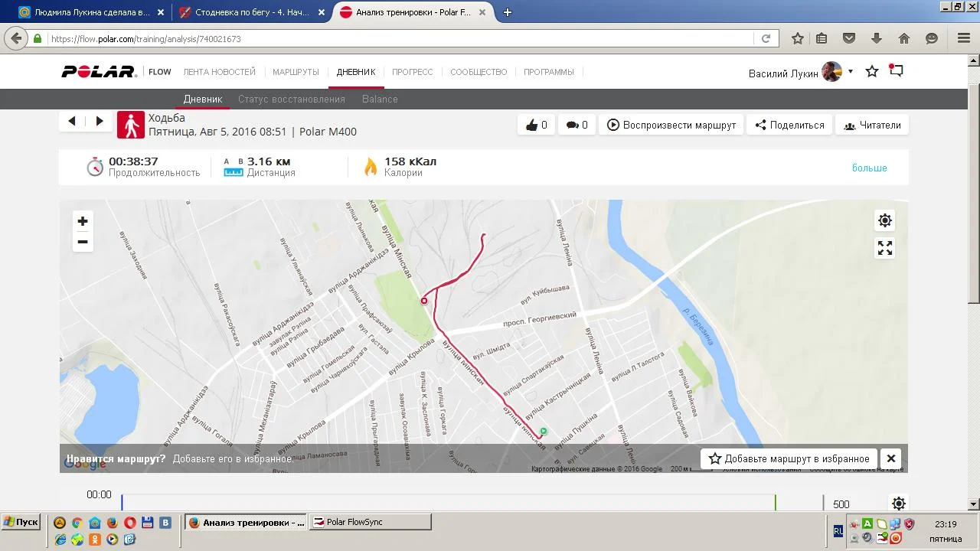Click Воспроизвести маршрут button
The height and width of the screenshot is (551, 980).
[671, 125]
